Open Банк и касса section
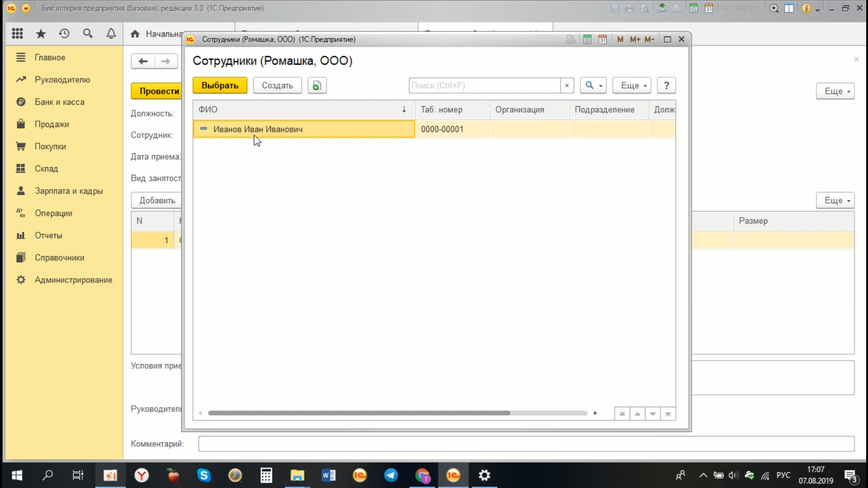This screenshot has width=868, height=488. pos(59,102)
